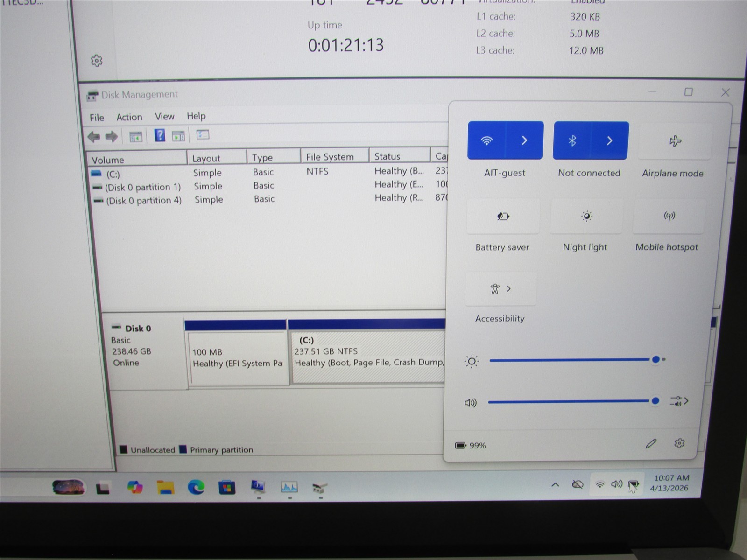Open Microsoft Store from the taskbar
The width and height of the screenshot is (747, 560).
(x=227, y=488)
